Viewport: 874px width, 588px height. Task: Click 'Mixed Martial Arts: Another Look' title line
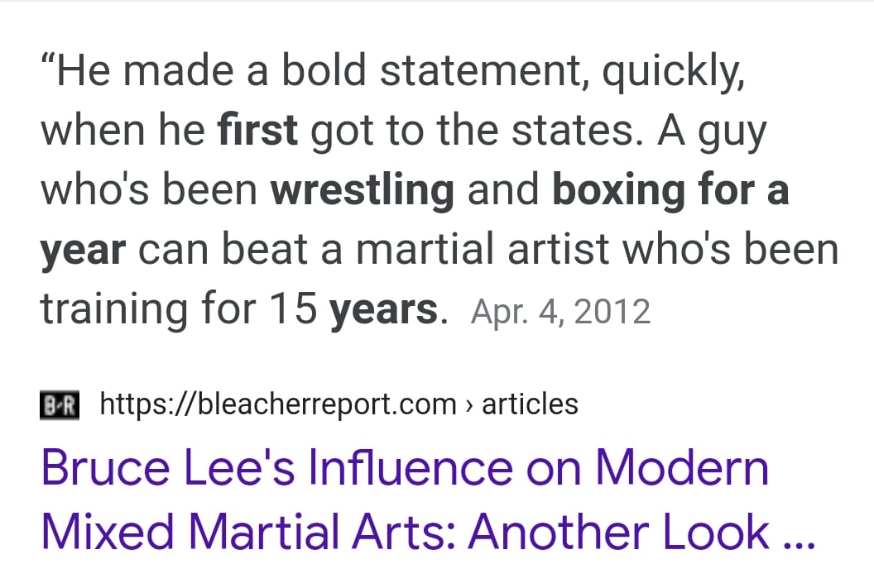pyautogui.click(x=406, y=531)
